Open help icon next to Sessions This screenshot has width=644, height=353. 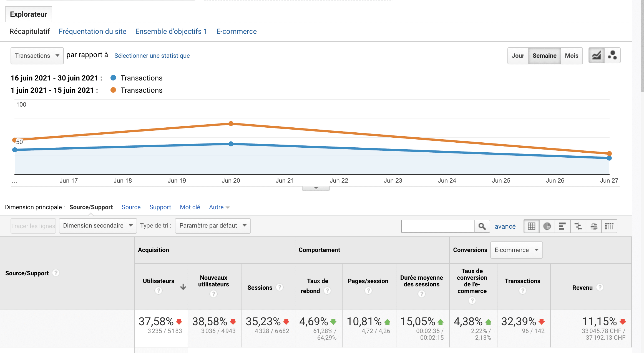280,287
